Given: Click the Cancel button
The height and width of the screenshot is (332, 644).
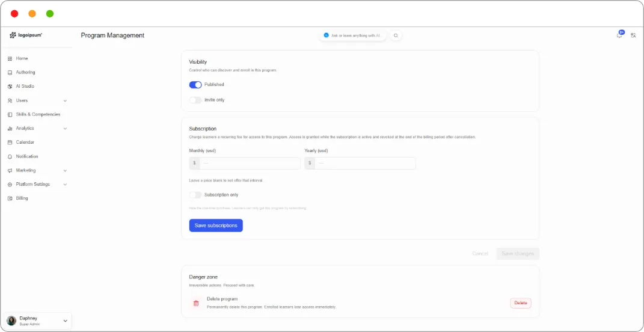Looking at the screenshot, I should pos(480,254).
